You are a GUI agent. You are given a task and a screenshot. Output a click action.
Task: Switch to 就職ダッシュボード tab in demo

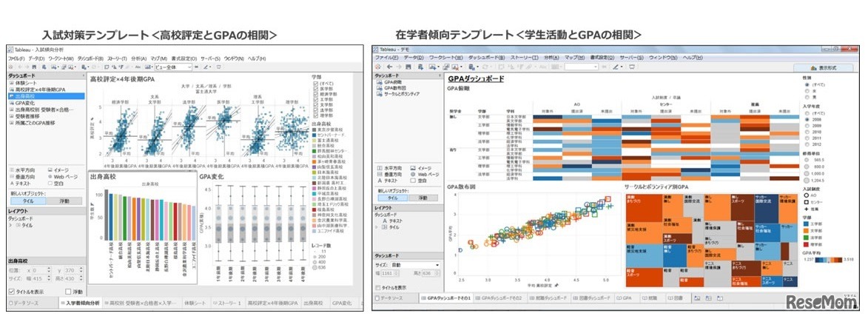click(x=549, y=298)
